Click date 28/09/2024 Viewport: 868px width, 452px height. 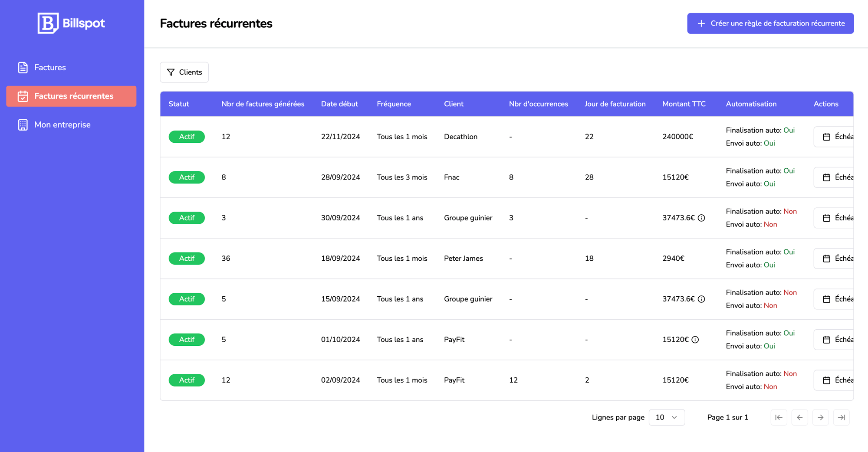click(x=340, y=177)
